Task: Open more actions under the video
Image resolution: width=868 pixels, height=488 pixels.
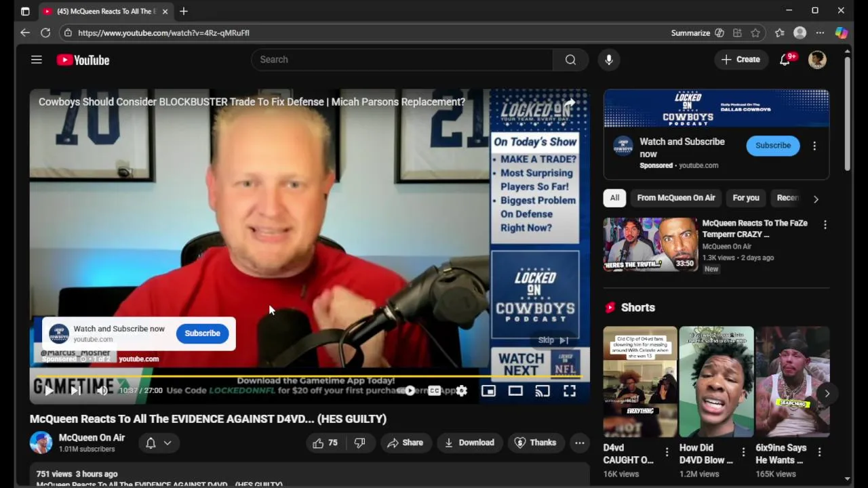Action: click(580, 443)
